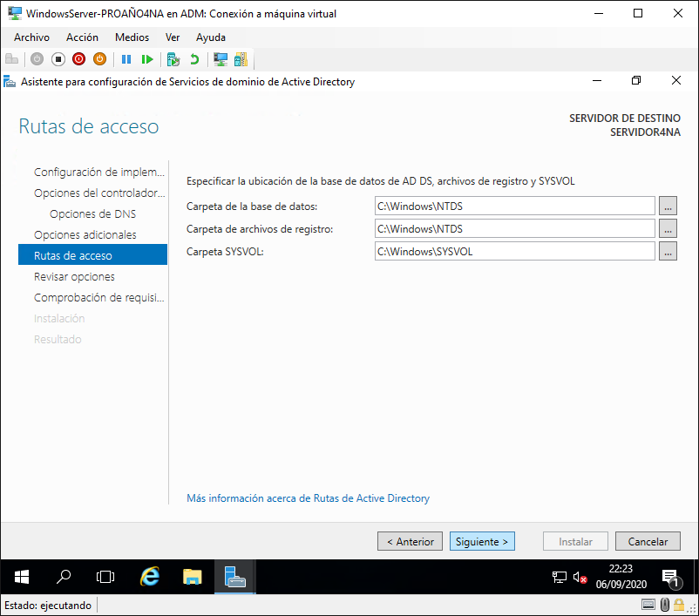Open the Ayuda menu
The width and height of the screenshot is (699, 616).
coord(211,37)
